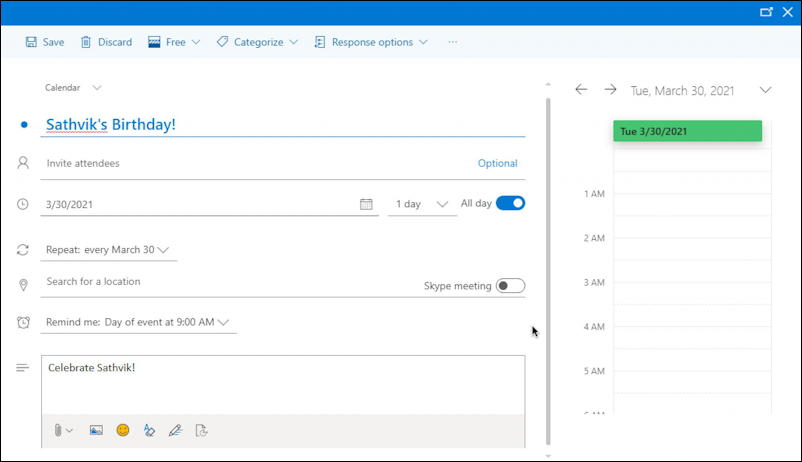Click the 5 AM time label

pos(594,371)
